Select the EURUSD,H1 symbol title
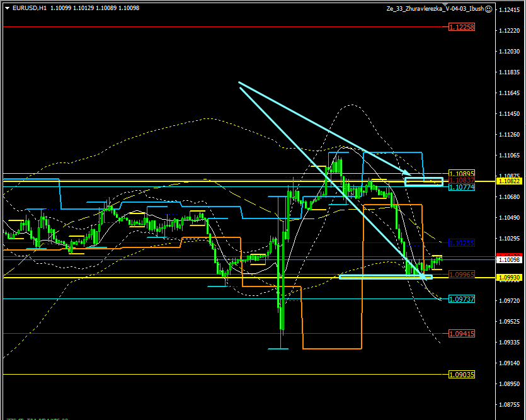 30,8
